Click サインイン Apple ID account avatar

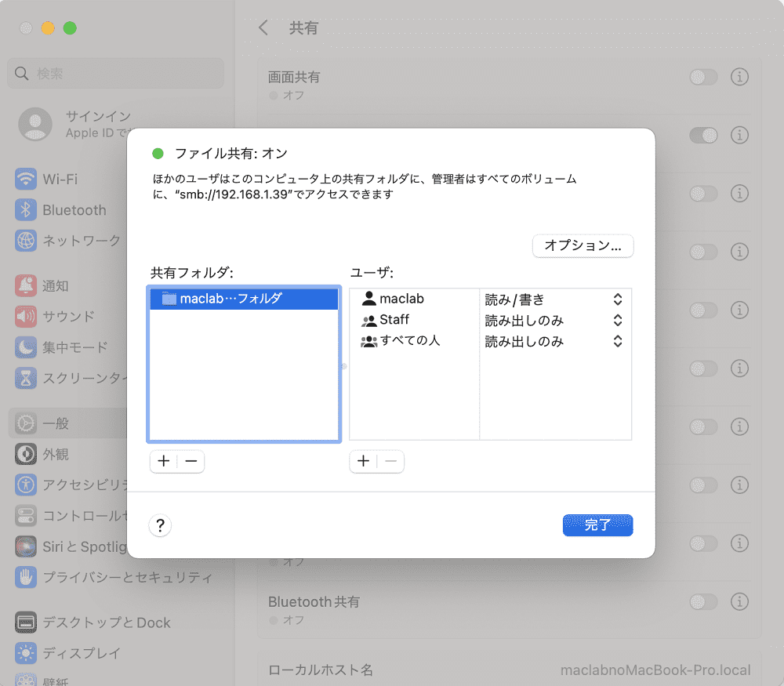(x=35, y=124)
